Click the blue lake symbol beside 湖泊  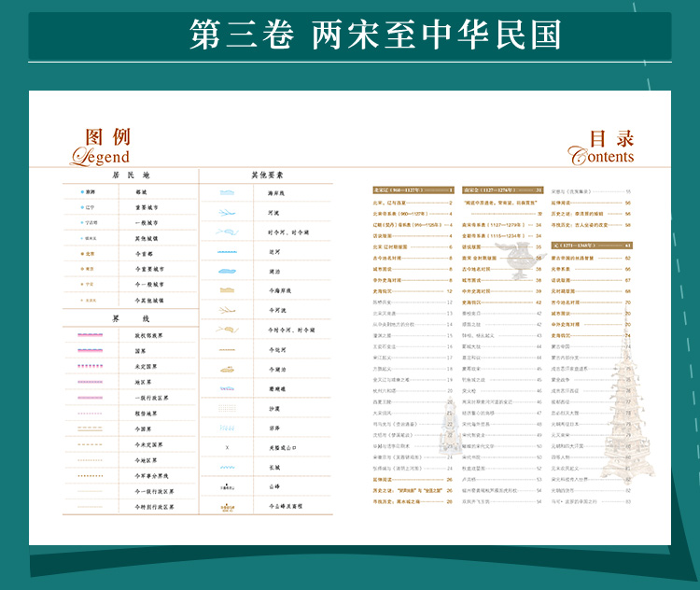pyautogui.click(x=228, y=271)
